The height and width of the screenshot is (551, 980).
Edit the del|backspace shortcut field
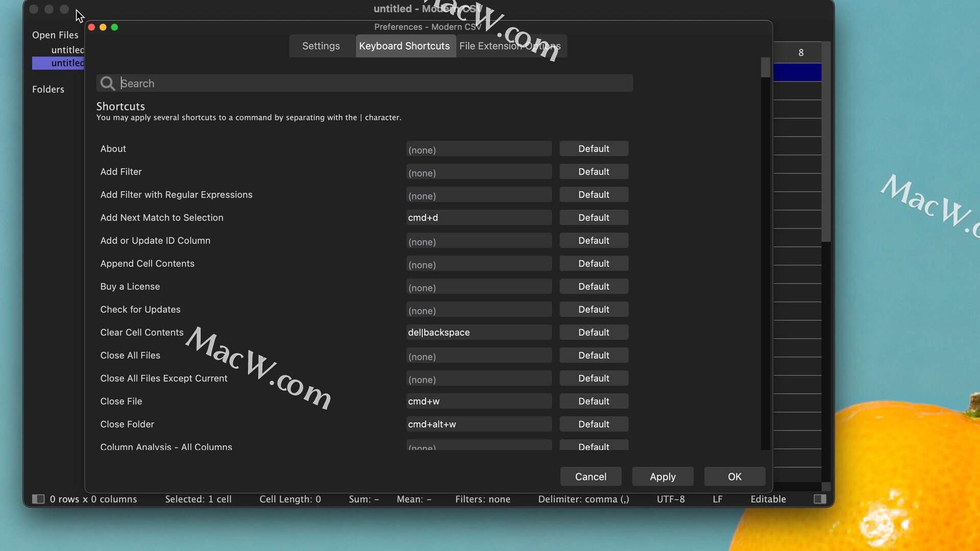coord(479,333)
